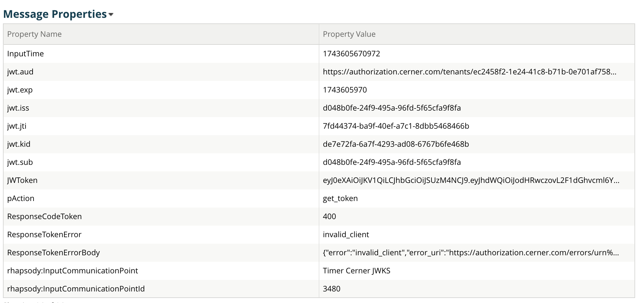Click the jwt.iss property value

click(392, 108)
